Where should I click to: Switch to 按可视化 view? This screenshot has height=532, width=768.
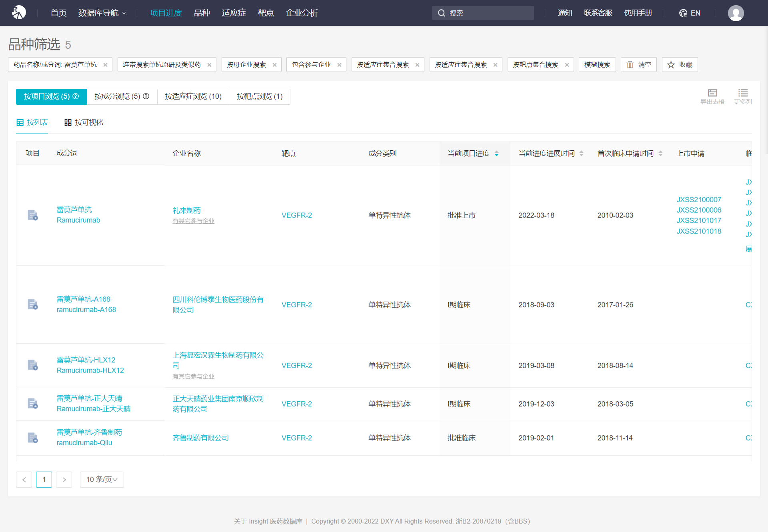tap(84, 122)
